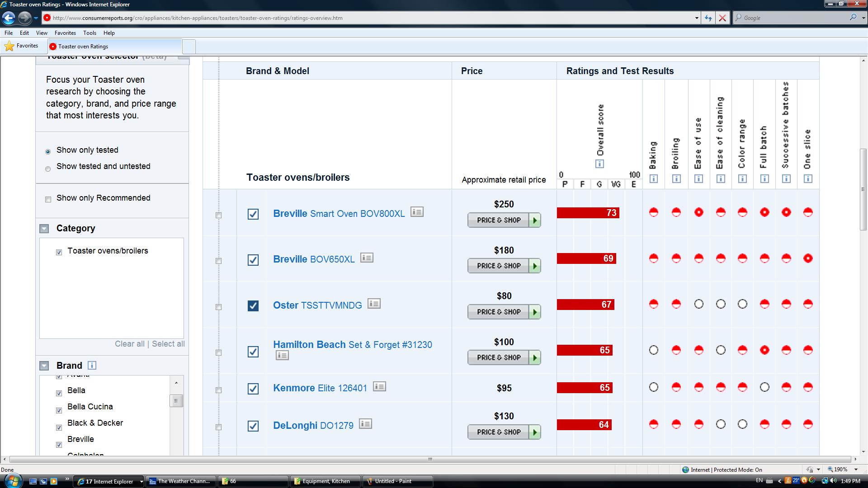This screenshot has height=488, width=868.
Task: Show hidden tray icons arrow
Action: [779, 481]
